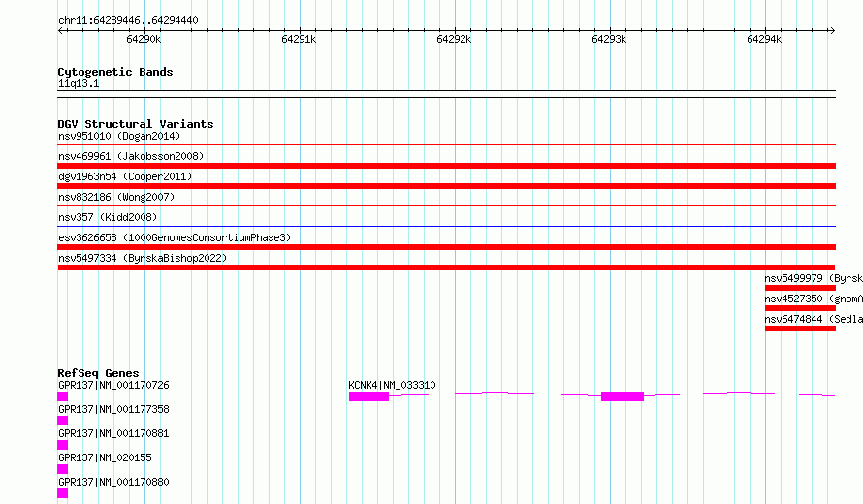Open variant nsv5497334 (ByrskaBishop2022) label
863x504 pixels.
pyautogui.click(x=143, y=258)
